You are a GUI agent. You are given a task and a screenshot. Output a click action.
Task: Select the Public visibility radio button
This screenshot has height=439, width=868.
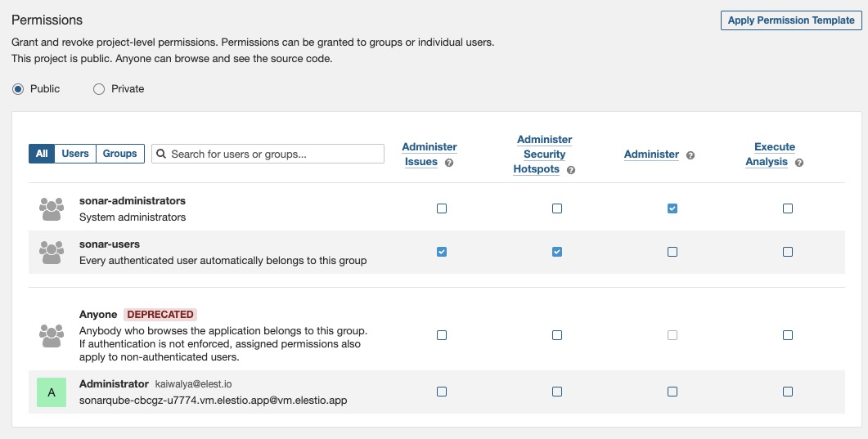[18, 89]
